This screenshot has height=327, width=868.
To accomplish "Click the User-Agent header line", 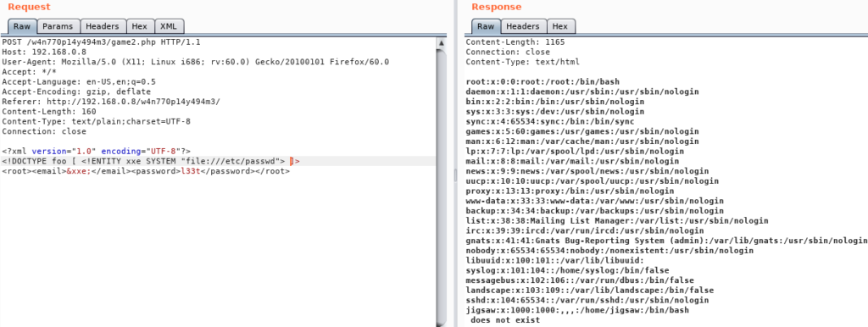I will pos(196,62).
